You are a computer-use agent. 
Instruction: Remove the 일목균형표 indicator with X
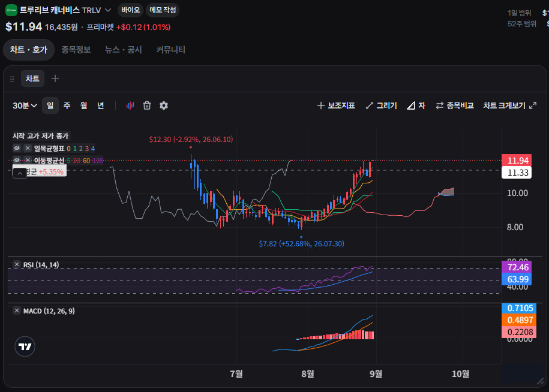(x=28, y=148)
